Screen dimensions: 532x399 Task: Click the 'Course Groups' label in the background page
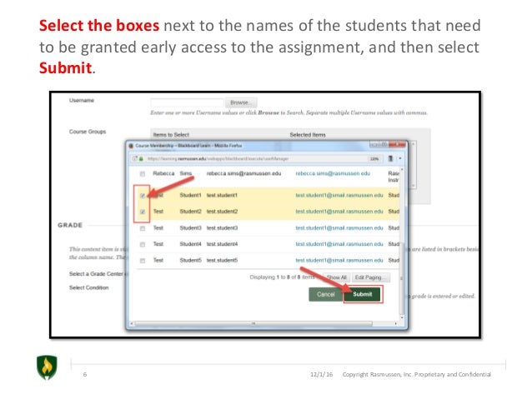click(88, 132)
